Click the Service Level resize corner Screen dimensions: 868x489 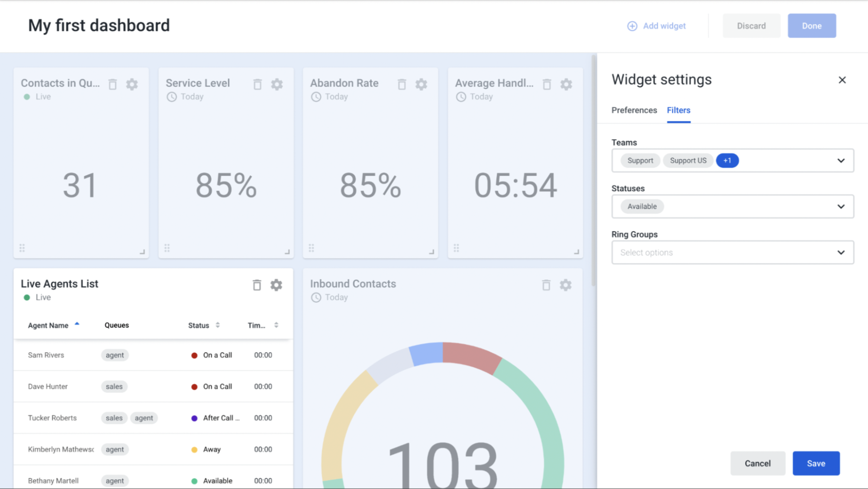coord(287,252)
